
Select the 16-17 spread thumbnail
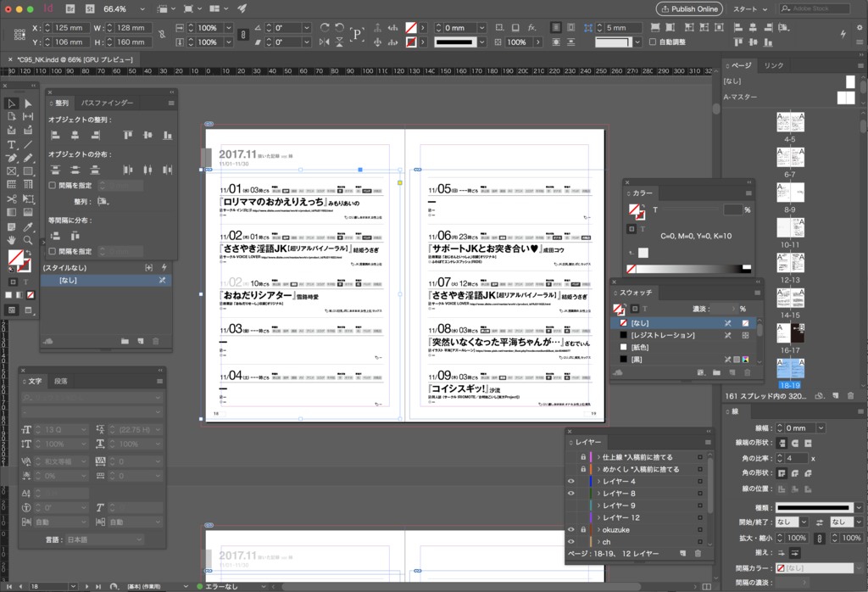click(x=790, y=334)
